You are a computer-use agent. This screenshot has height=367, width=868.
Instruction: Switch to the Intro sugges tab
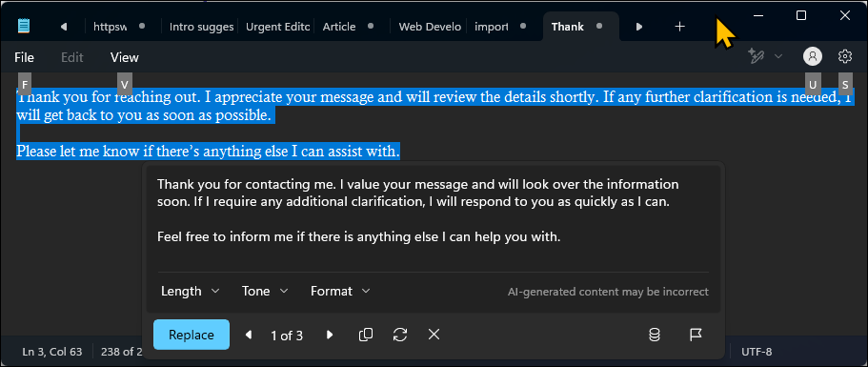click(x=200, y=27)
